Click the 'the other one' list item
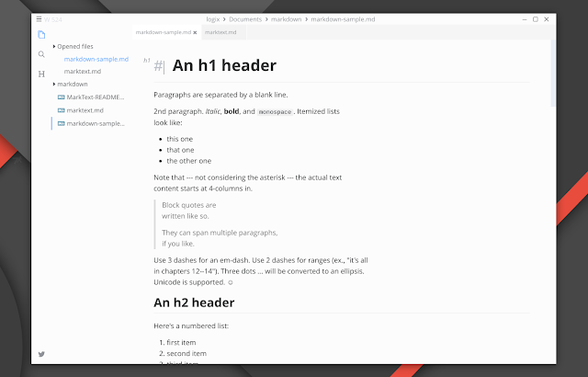This screenshot has height=377, width=588. (189, 161)
